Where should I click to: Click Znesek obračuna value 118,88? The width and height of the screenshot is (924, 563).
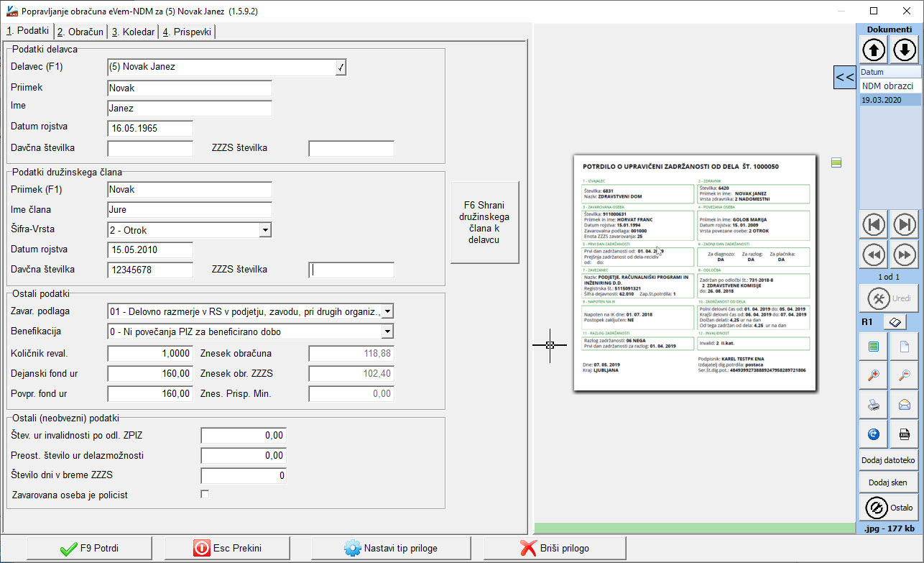351,353
